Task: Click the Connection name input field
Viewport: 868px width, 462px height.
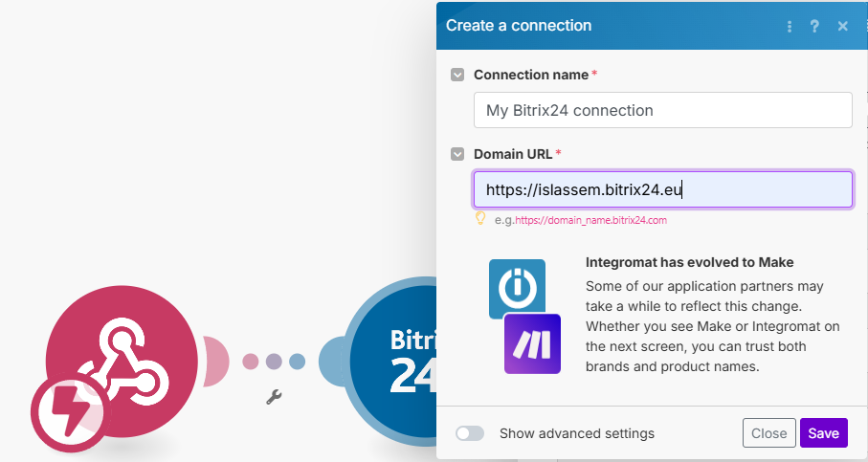Action: (662, 110)
